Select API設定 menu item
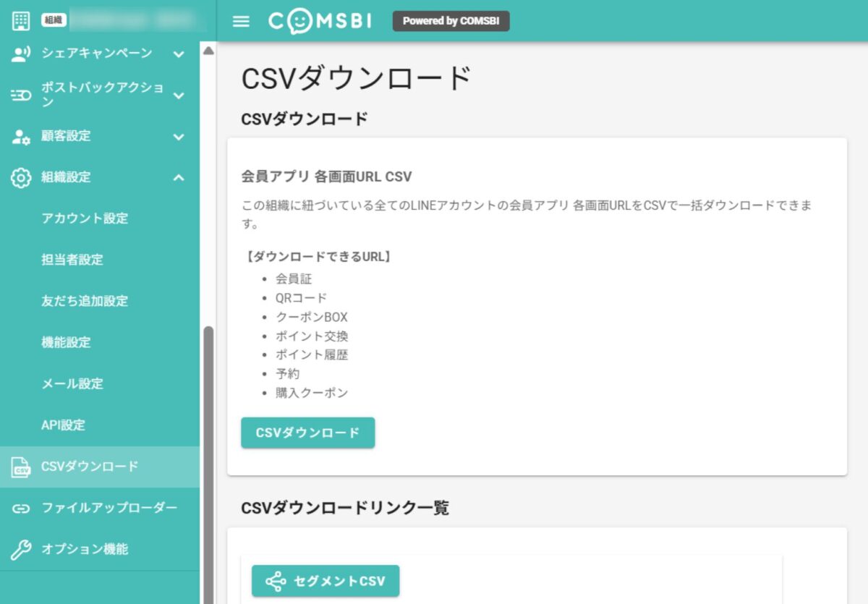This screenshot has height=604, width=868. click(63, 425)
